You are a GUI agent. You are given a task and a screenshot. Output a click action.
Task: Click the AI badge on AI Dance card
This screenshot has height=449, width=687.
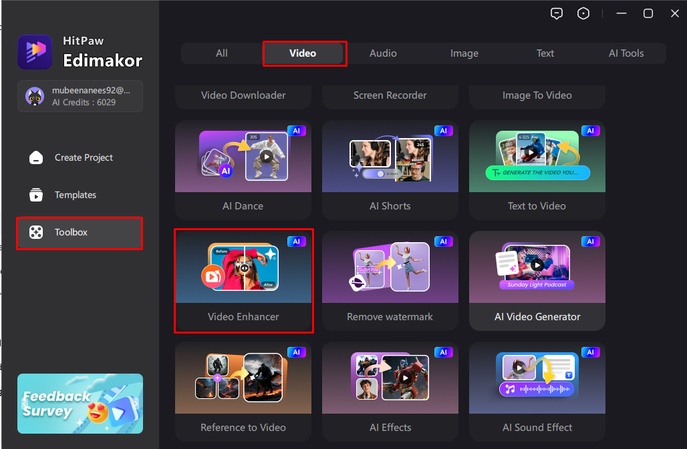click(296, 131)
